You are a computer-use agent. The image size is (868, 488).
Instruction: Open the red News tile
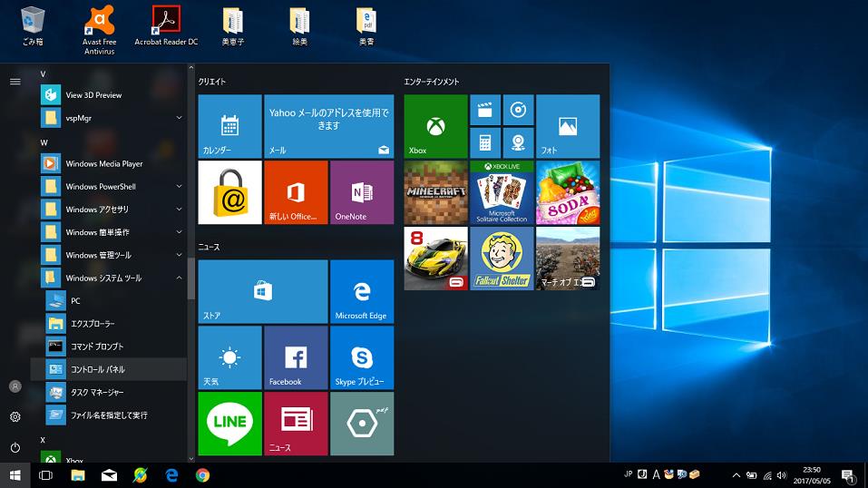coord(296,424)
